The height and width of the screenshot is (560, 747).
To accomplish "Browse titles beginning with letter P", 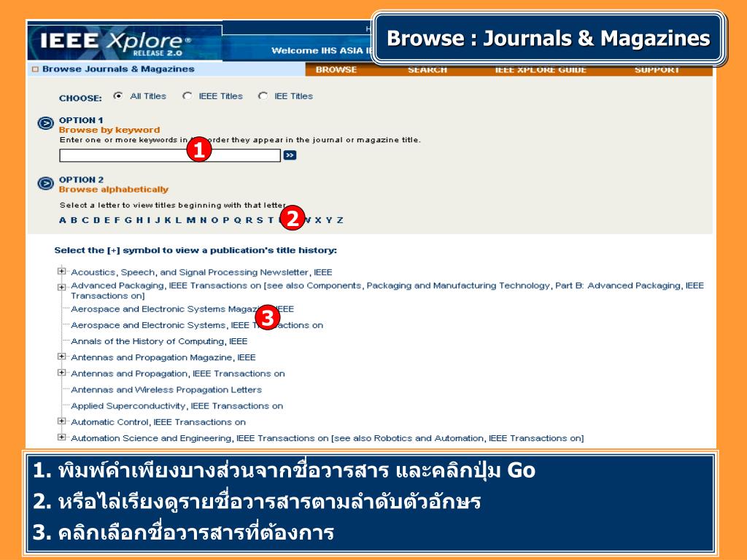I will [226, 220].
